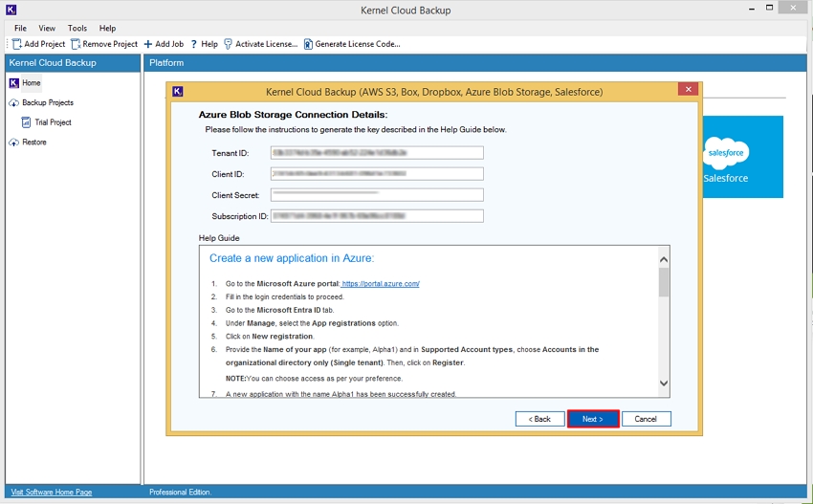Click Activate License toolbar label
Viewport: 813px width, 504px height.
267,44
